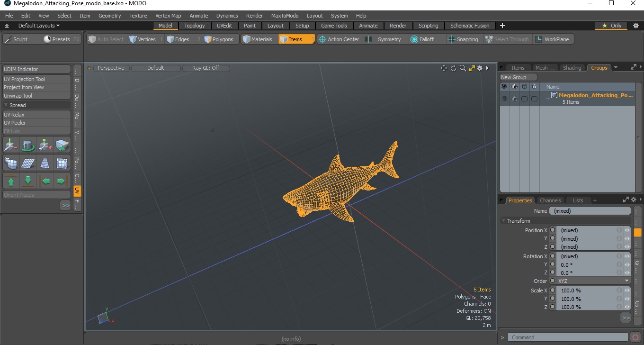Screen dimensions: 644x345
Task: Click the flat planar UV grid icon
Action: pyautogui.click(x=28, y=163)
